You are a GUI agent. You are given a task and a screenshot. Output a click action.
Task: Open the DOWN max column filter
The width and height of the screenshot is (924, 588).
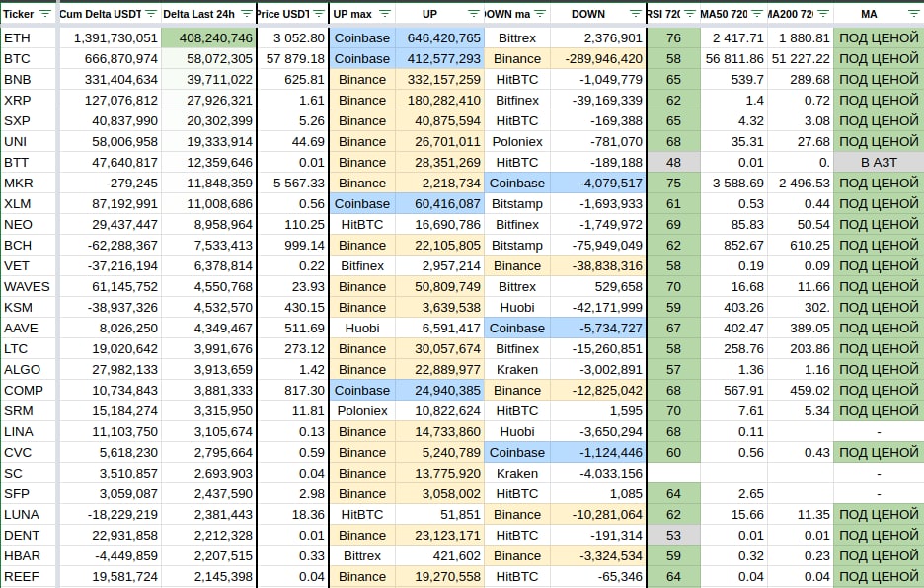point(540,14)
